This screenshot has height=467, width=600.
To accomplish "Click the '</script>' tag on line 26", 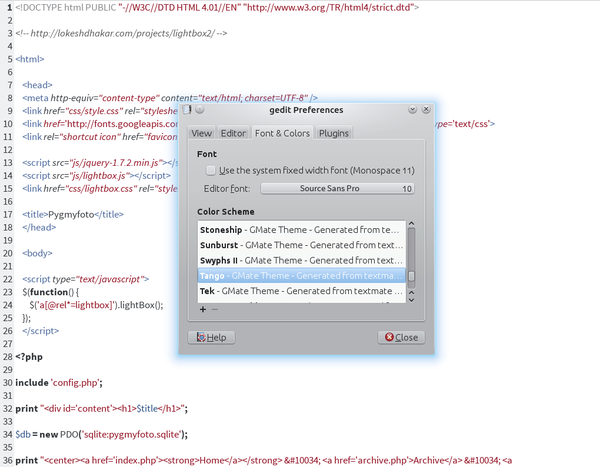I will 41,331.
